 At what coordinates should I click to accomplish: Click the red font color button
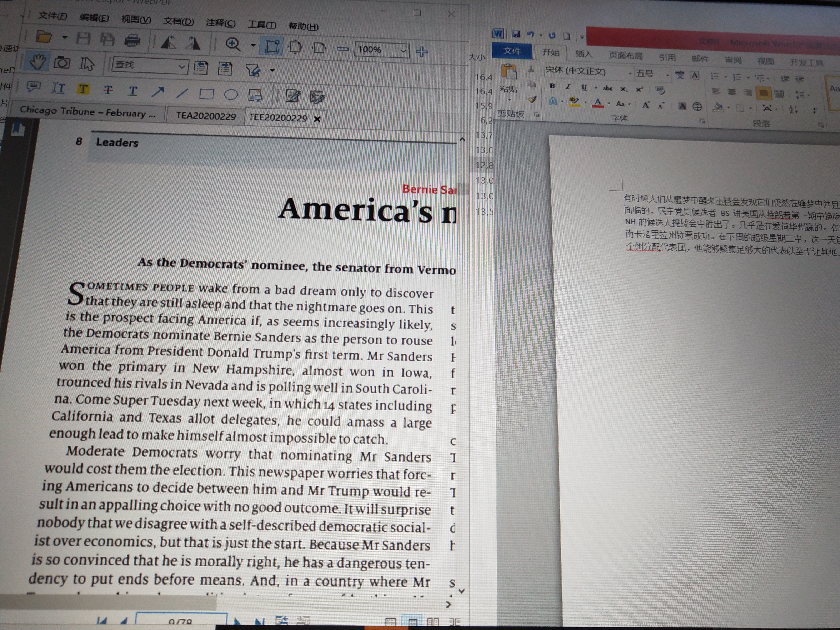tap(598, 102)
